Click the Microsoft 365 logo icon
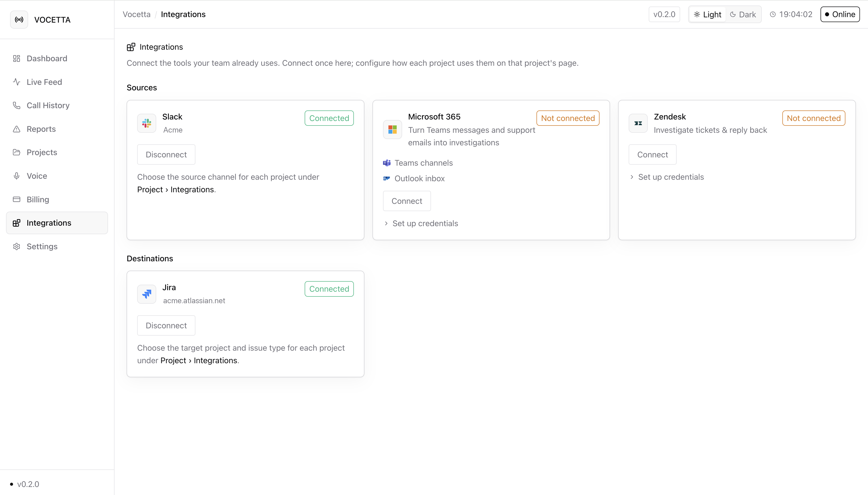 coord(393,130)
